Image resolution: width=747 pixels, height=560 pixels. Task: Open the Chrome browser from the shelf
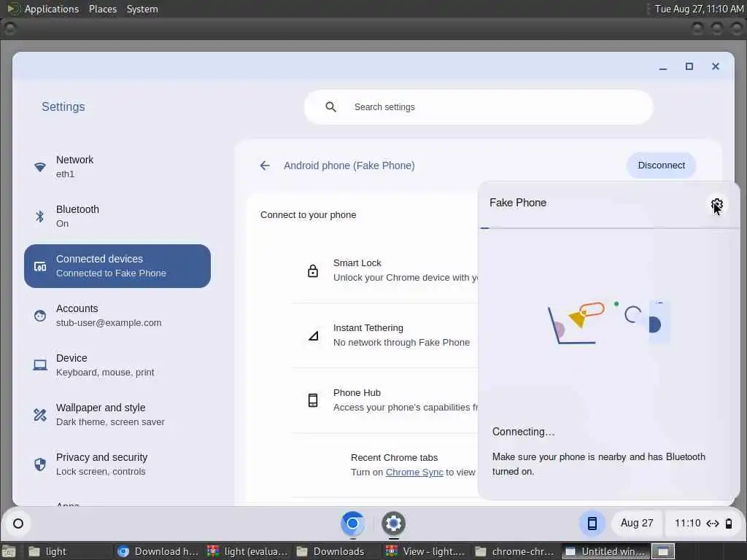(352, 524)
